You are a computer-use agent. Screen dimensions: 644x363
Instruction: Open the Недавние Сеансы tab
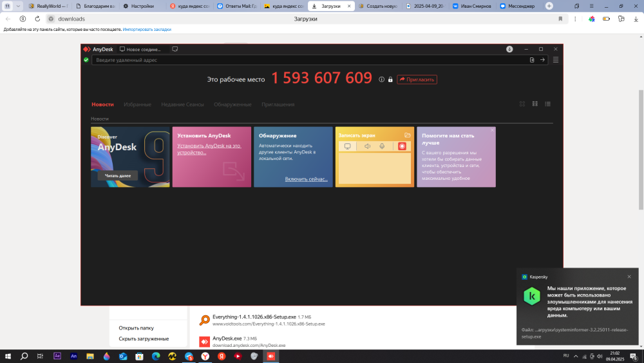182,104
